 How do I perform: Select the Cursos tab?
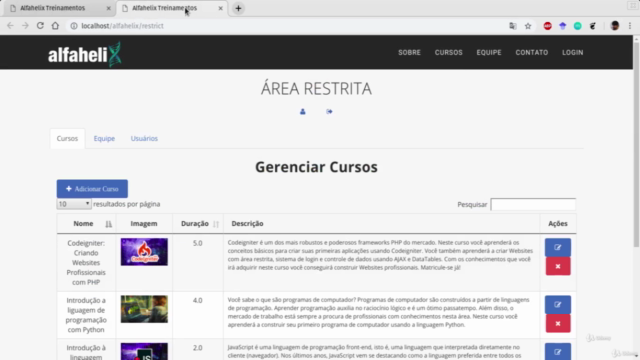pos(67,138)
